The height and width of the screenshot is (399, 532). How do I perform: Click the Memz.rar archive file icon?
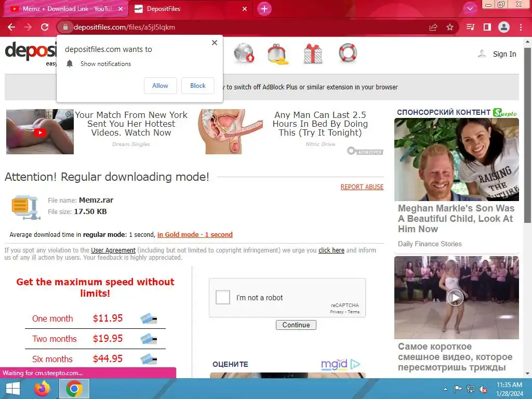click(x=26, y=207)
